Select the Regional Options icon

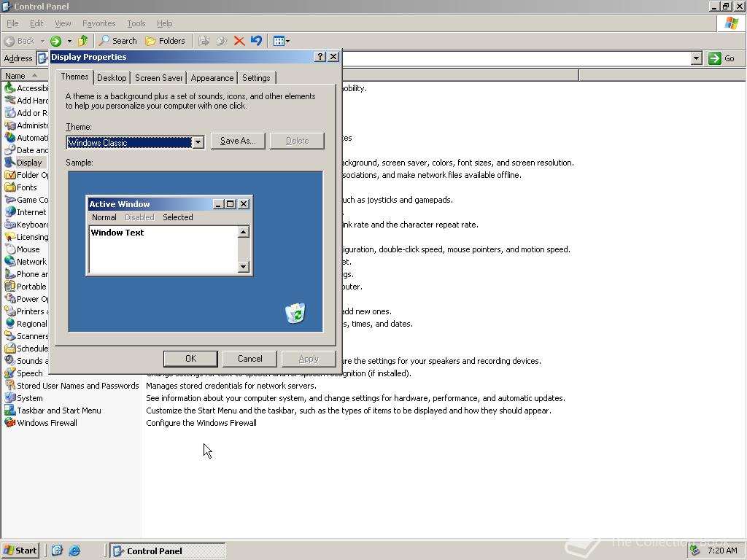[x=9, y=323]
